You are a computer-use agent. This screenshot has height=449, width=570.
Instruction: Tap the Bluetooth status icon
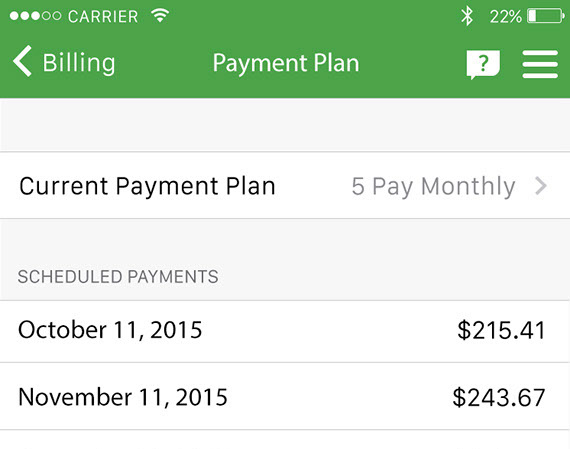click(467, 16)
